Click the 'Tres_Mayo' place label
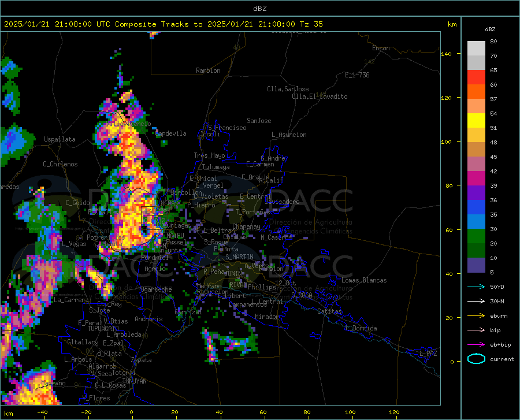520x420 pixels. point(209,155)
